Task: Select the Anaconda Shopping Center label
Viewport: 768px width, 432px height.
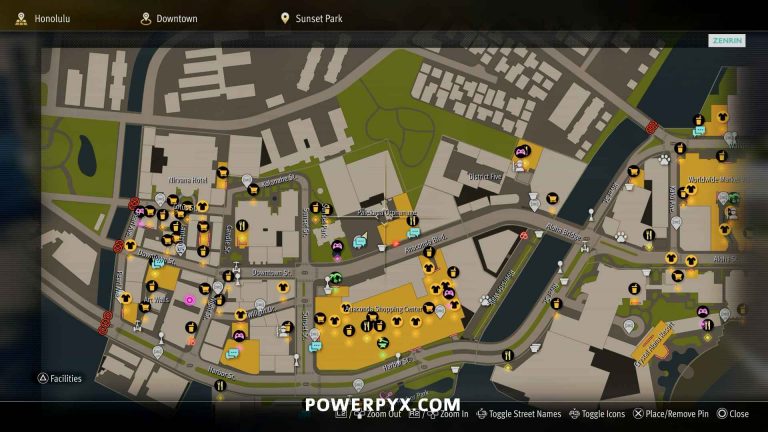Action: pyautogui.click(x=383, y=310)
